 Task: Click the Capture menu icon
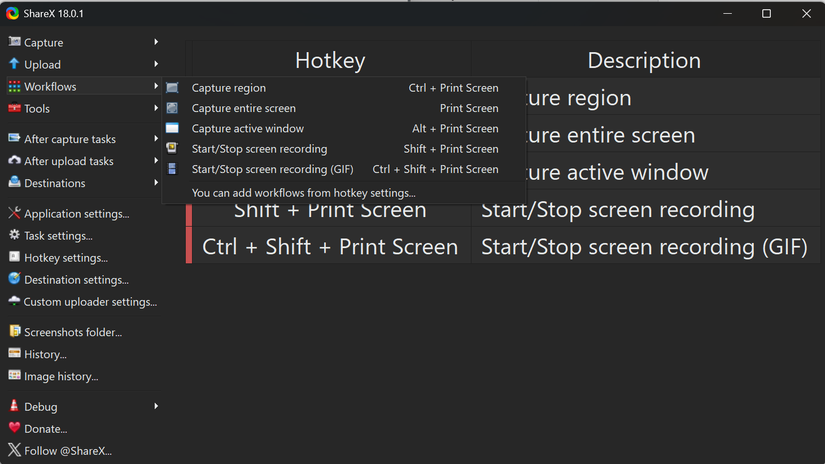pos(14,42)
